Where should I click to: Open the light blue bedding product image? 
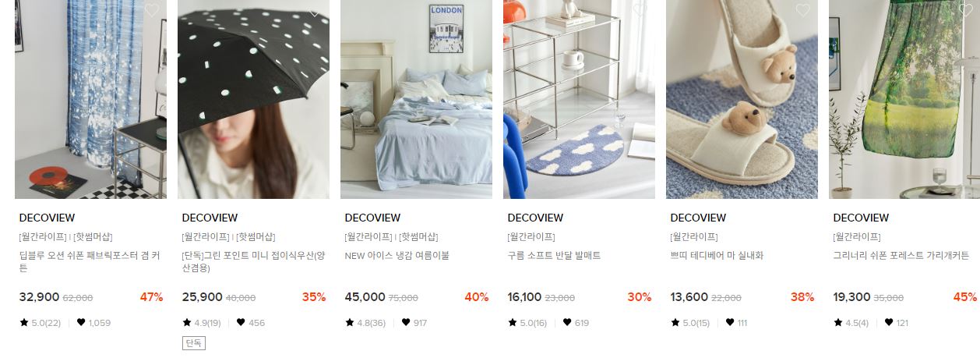[416, 99]
